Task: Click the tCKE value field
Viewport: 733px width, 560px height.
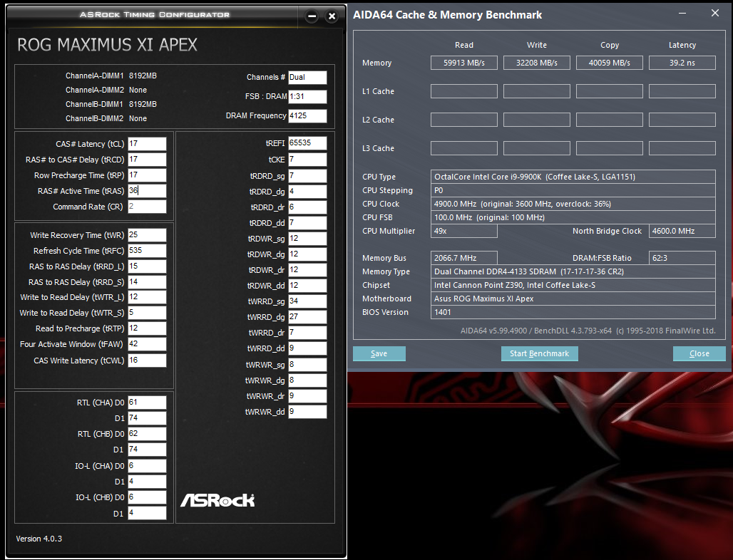Action: click(307, 160)
